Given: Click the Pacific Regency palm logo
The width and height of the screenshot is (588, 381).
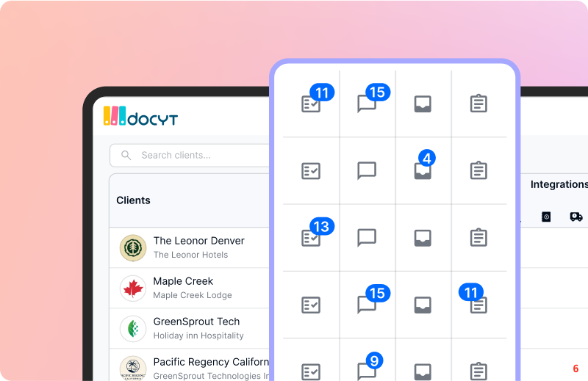Looking at the screenshot, I should click(x=133, y=368).
